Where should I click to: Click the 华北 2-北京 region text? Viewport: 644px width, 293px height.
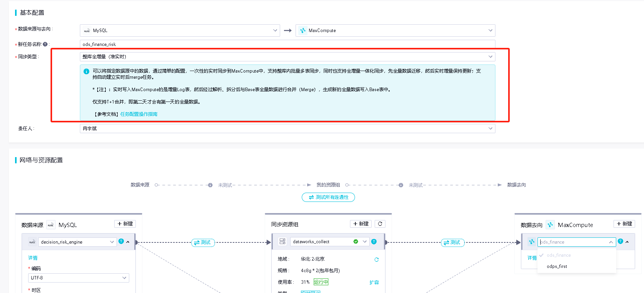tap(313, 259)
